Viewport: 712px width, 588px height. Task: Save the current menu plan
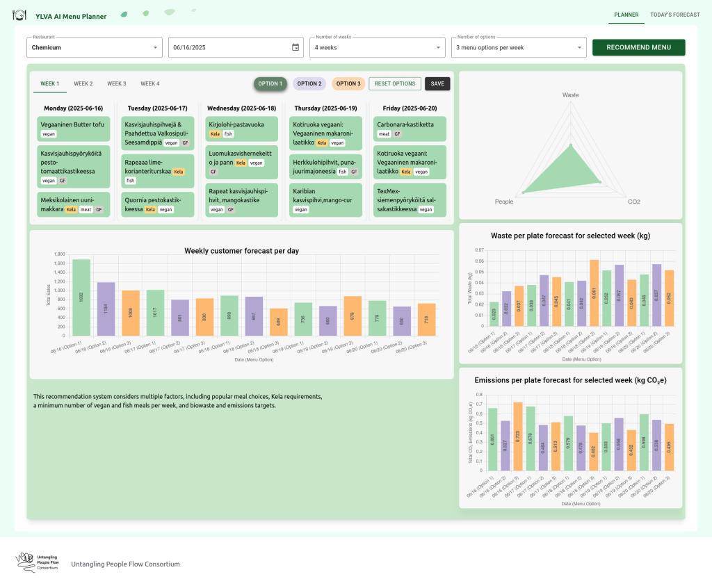coord(437,83)
